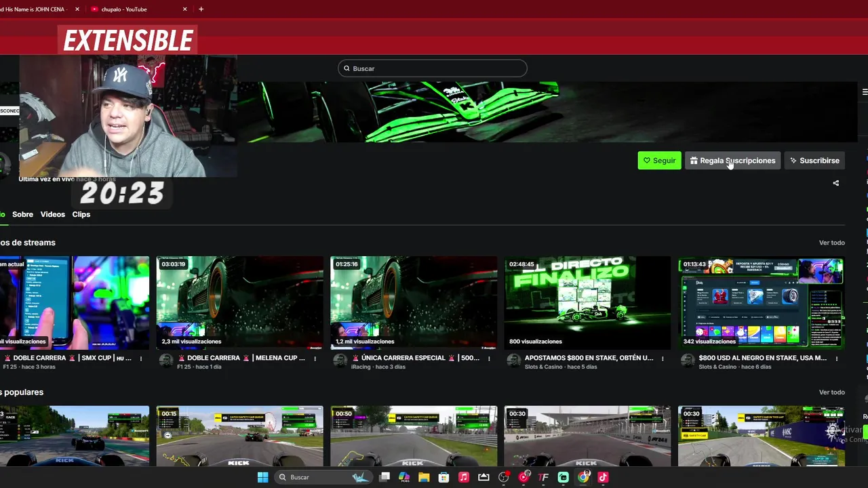Screen dimensions: 868x488
Task: Click the Regala Suscripciones button
Action: (732, 161)
